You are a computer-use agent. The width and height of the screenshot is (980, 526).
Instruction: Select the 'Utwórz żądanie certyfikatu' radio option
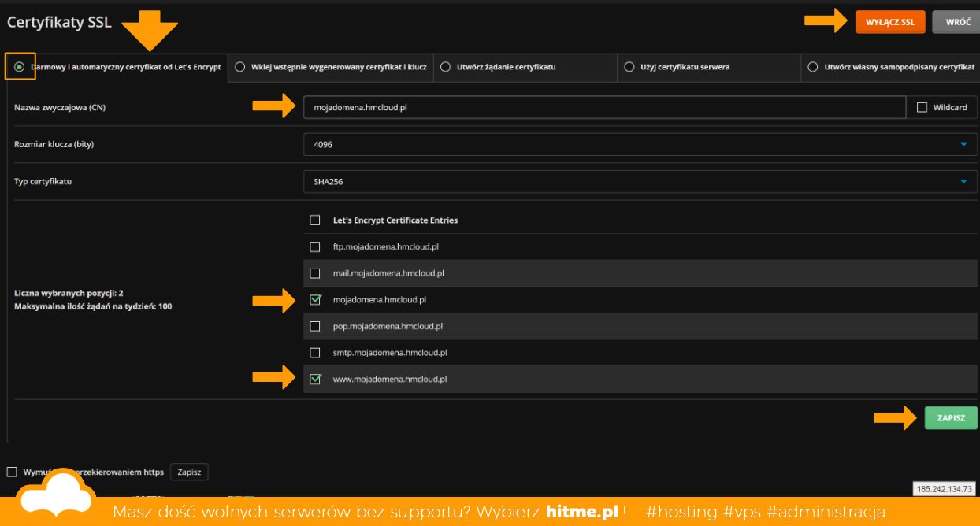(x=446, y=67)
